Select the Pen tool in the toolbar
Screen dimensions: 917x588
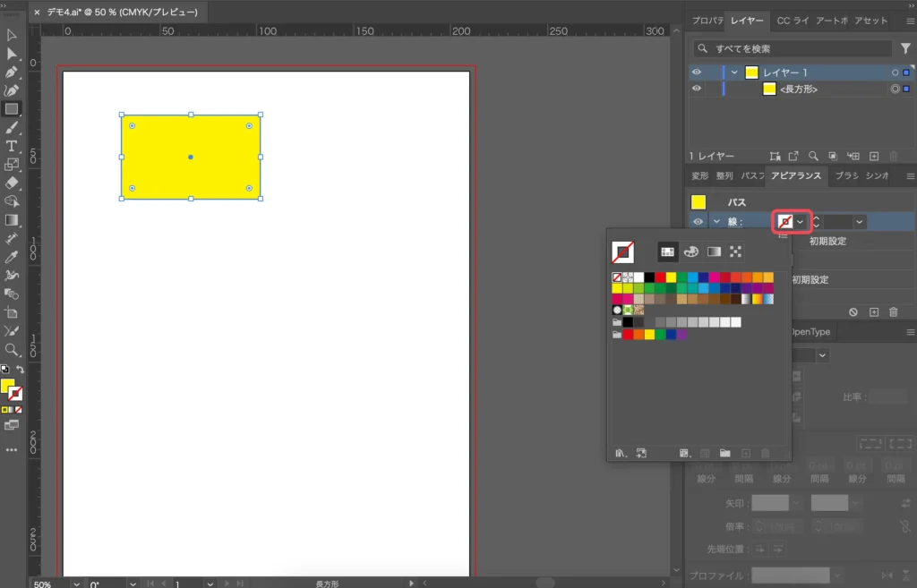pos(12,72)
